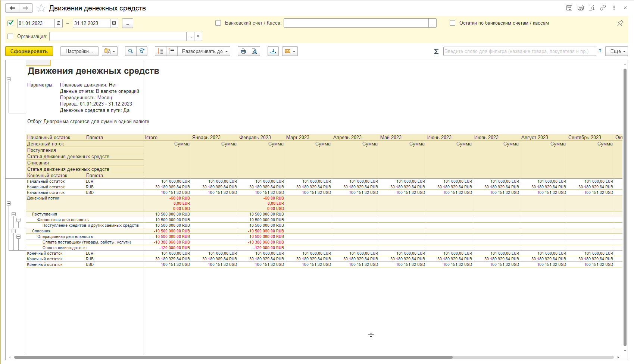This screenshot has height=364, width=634.
Task: Click the report title Движения денежных средств
Action: click(x=93, y=71)
